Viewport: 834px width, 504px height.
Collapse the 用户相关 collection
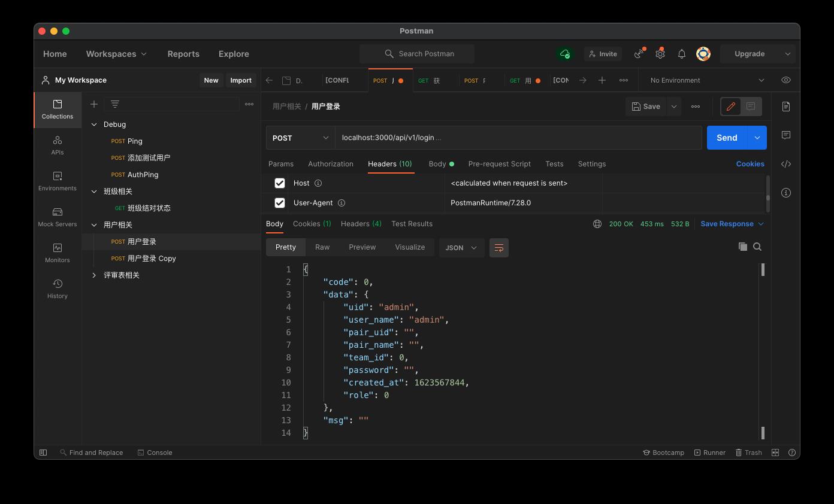click(x=94, y=225)
